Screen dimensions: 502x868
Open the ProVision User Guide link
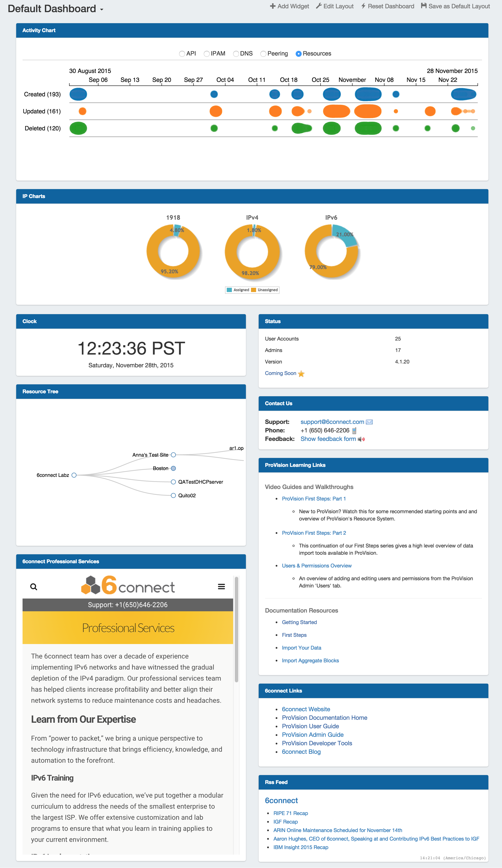click(310, 726)
